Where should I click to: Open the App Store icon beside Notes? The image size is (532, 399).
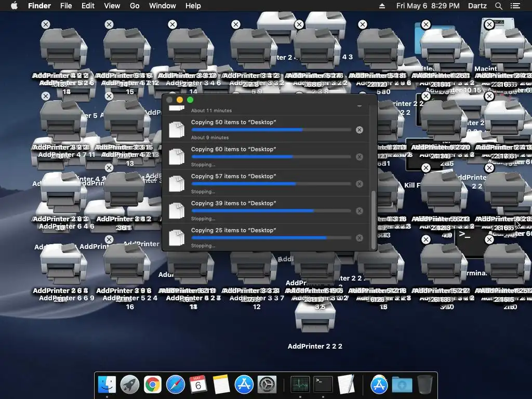244,384
